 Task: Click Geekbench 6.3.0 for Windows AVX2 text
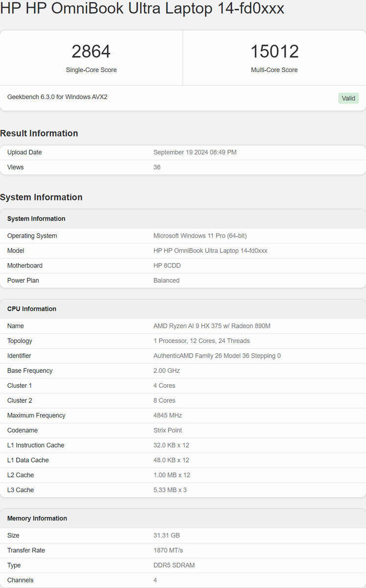click(x=57, y=97)
